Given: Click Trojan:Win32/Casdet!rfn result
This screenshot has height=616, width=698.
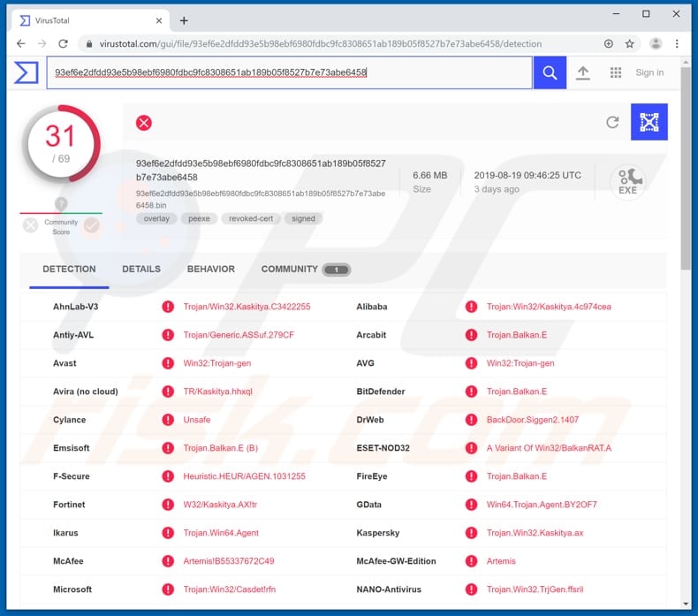Looking at the screenshot, I should pos(229,589).
